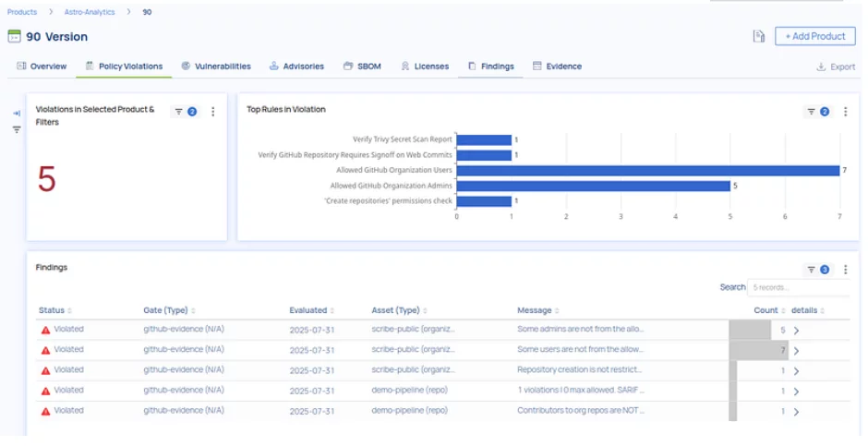Sort by the Count column
This screenshot has width=868, height=446.
point(769,310)
